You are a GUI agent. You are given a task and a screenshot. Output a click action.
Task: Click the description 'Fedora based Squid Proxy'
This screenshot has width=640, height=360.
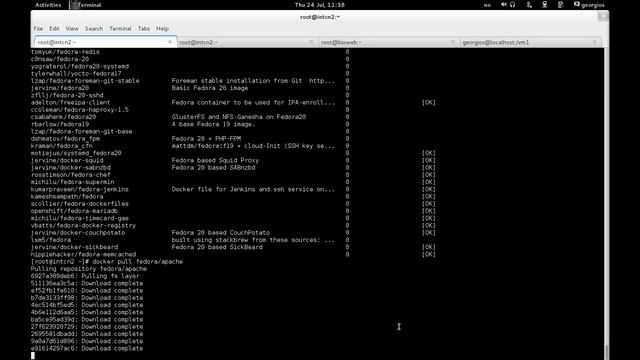pos(215,160)
